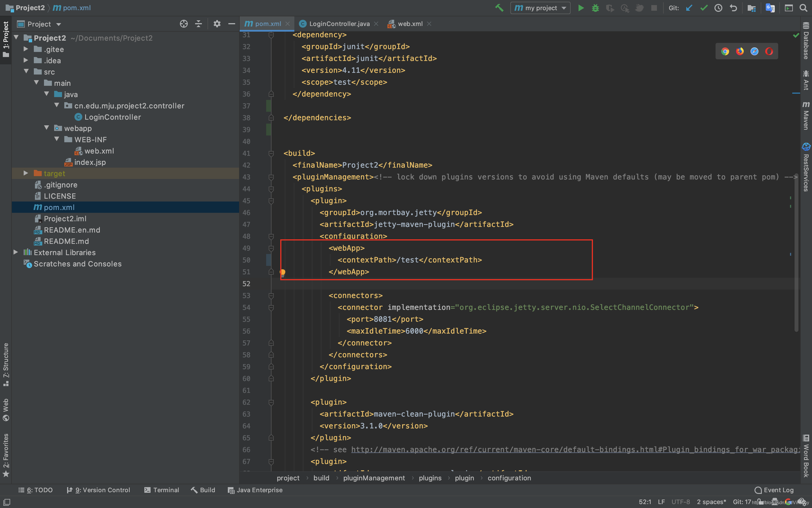Click the Git commit checkmark icon
Viewport: 812px width, 508px height.
pos(704,8)
